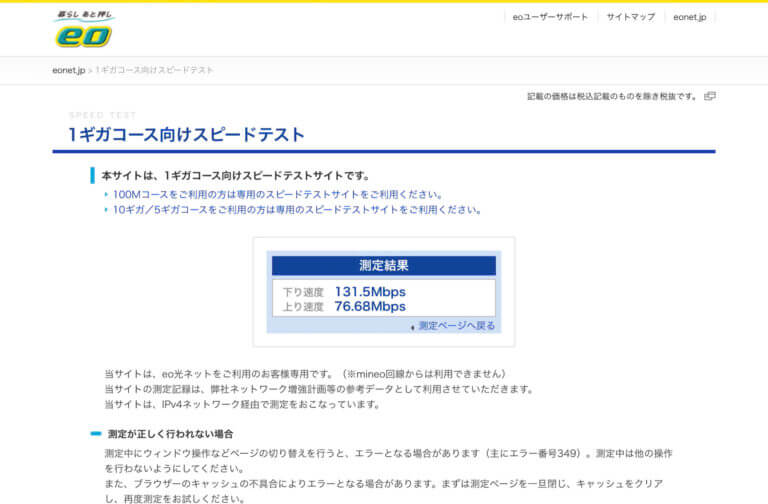768x504 pixels.
Task: Click download speed value 131.5Mbps
Action: click(x=370, y=292)
